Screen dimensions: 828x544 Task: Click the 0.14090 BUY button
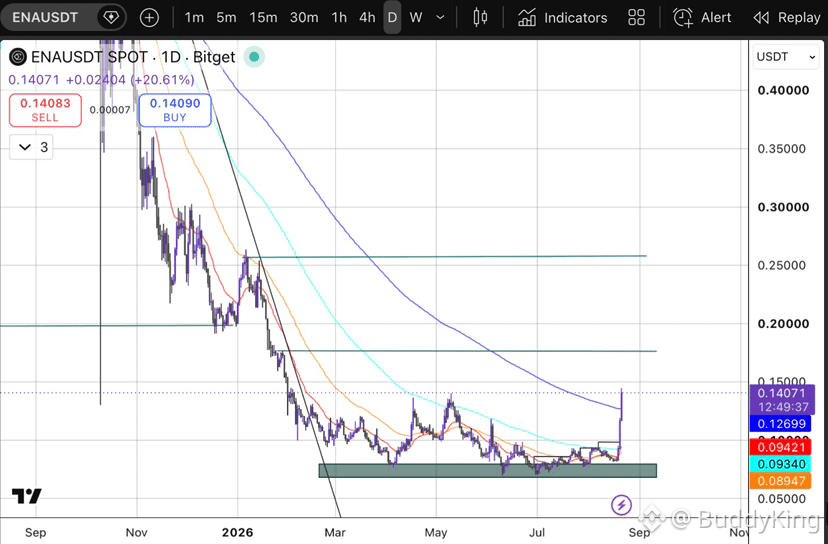coord(175,110)
